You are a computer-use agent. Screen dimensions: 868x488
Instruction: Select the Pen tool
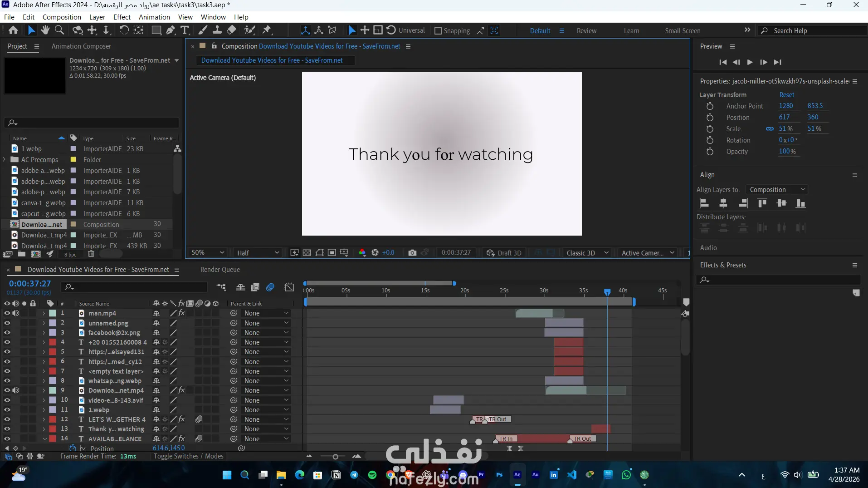[171, 30]
